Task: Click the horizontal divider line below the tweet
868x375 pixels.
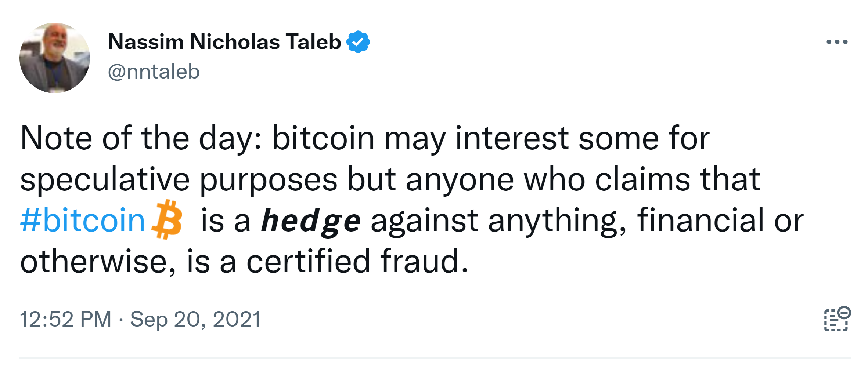Action: click(x=435, y=358)
